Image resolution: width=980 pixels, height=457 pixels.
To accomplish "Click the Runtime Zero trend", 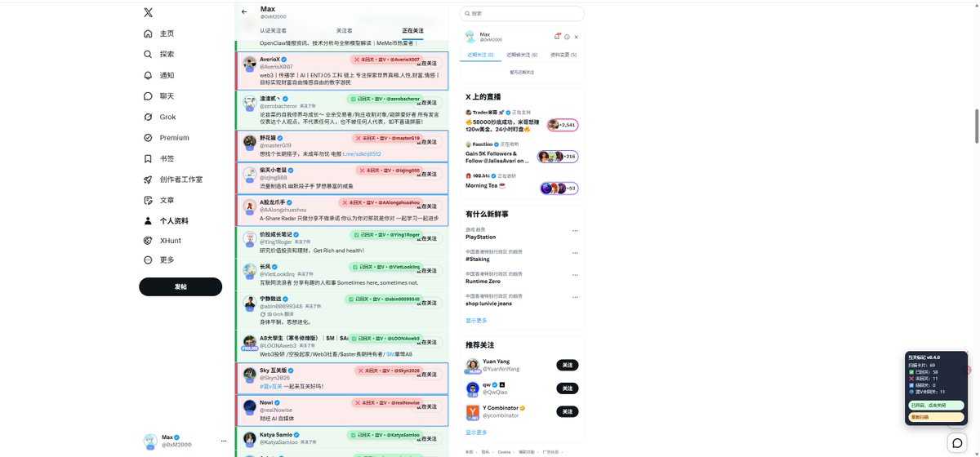I will [x=483, y=281].
